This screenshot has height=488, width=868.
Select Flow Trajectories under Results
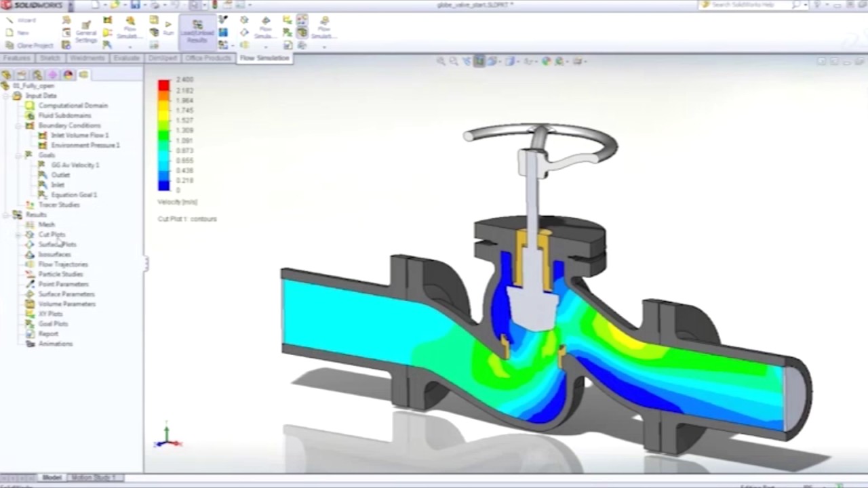tap(63, 264)
